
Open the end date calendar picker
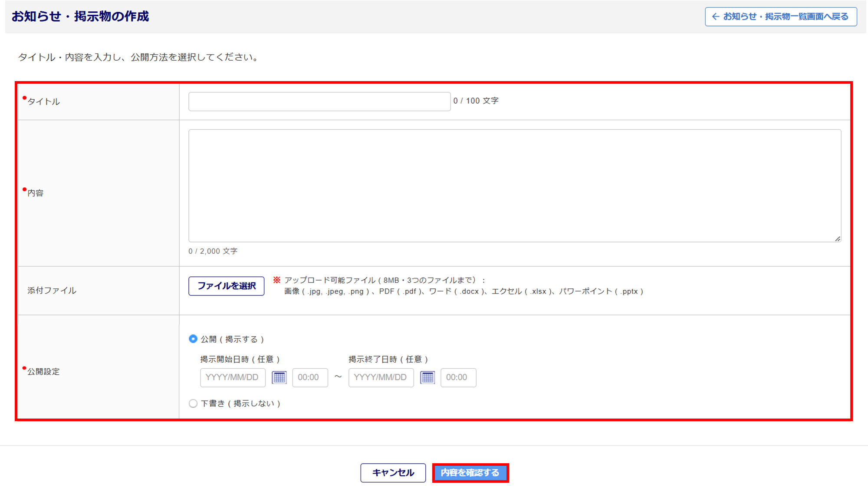427,377
